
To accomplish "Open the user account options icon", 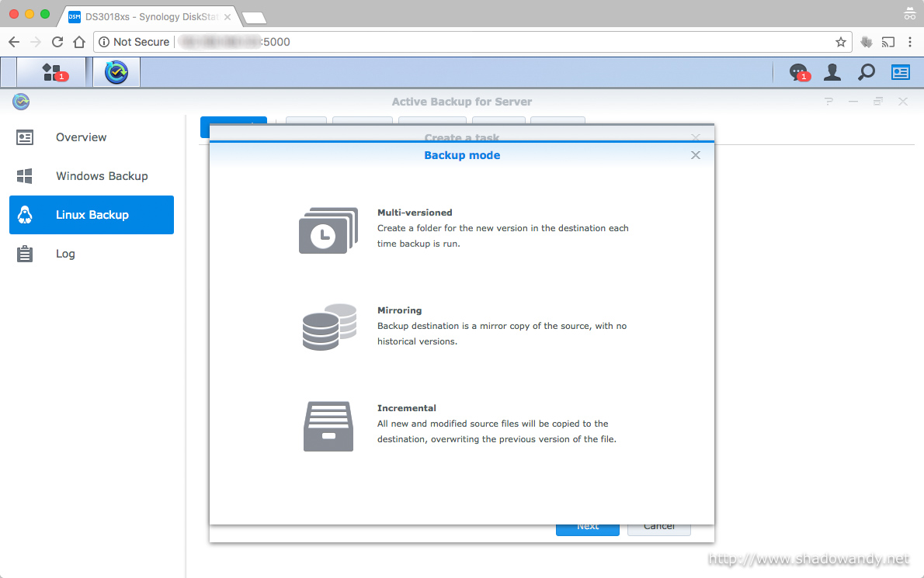I will pyautogui.click(x=832, y=72).
